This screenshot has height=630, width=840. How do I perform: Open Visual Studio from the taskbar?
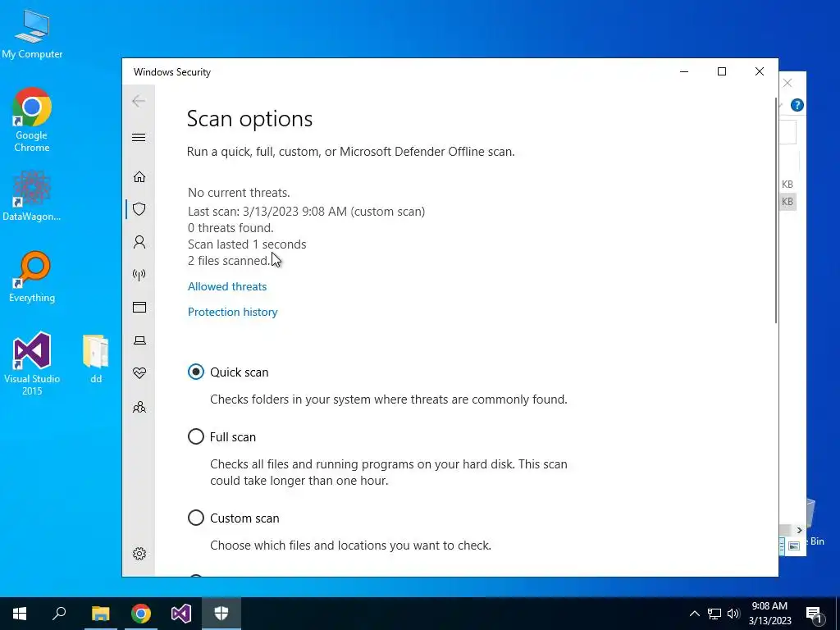tap(181, 614)
